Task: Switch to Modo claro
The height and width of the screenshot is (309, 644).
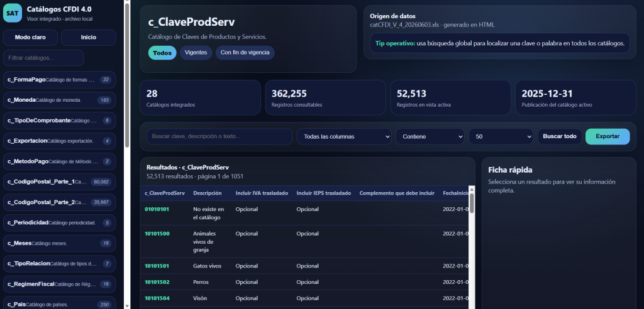Action: click(x=30, y=37)
